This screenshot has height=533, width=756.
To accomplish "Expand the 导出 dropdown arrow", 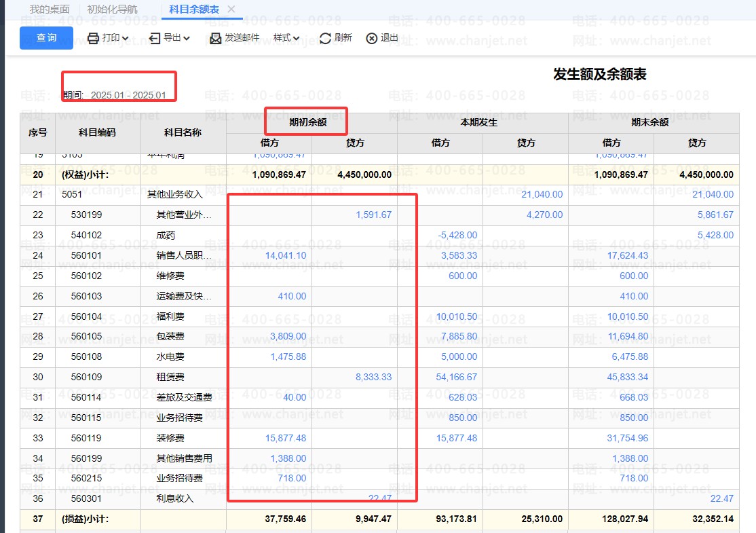I will pyautogui.click(x=187, y=39).
